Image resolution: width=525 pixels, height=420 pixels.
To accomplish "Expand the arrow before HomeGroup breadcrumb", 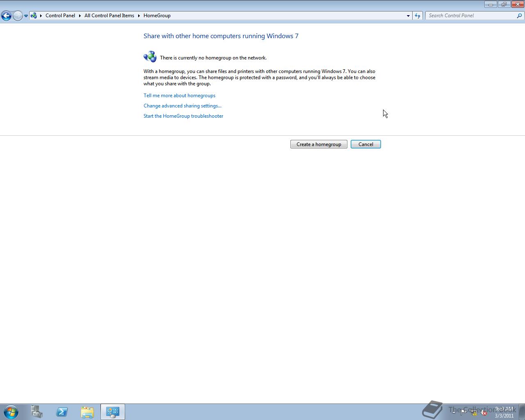I will click(139, 16).
